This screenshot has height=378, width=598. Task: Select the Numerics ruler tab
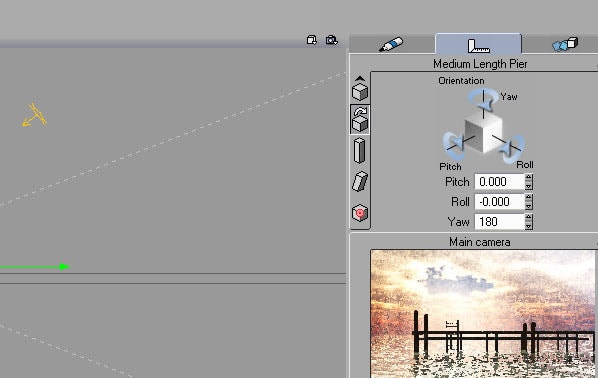478,44
